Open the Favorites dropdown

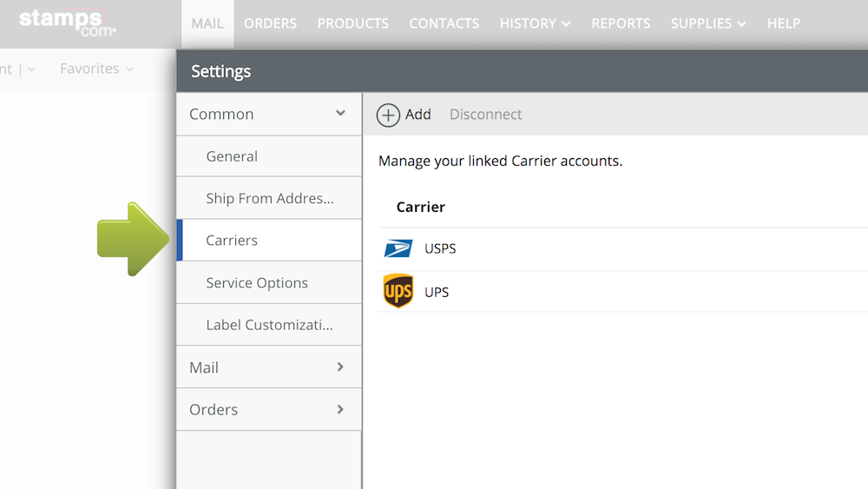(x=96, y=69)
